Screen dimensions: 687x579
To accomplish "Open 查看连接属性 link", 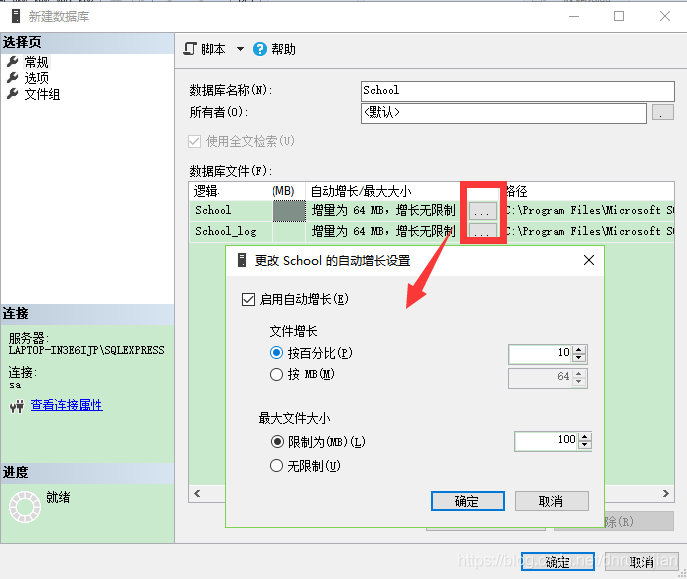I will (x=66, y=405).
